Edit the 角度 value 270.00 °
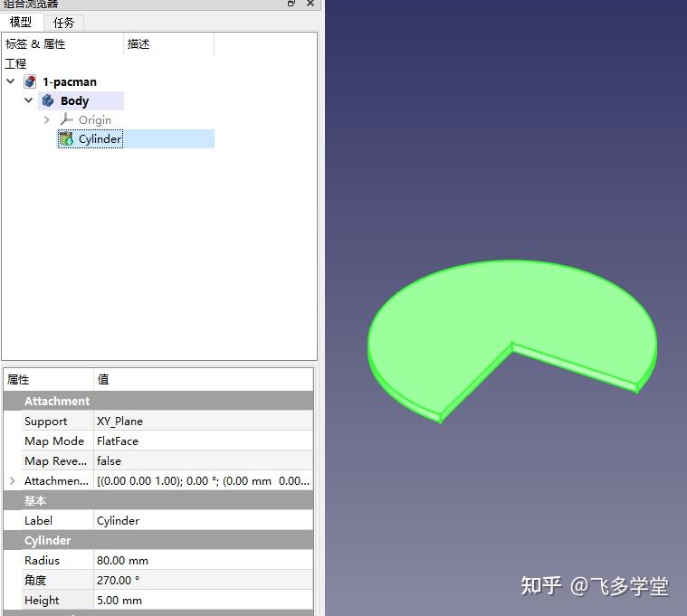Viewport: 687px width, 616px height. [204, 580]
